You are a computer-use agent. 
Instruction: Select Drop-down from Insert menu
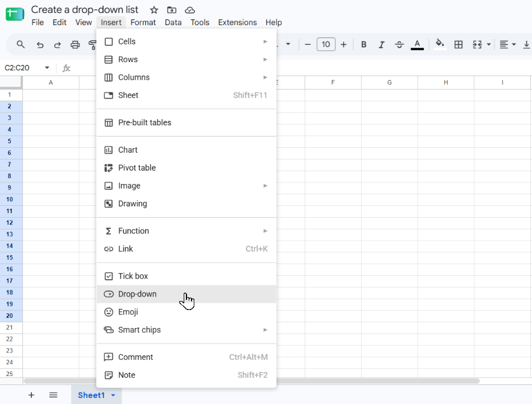point(186,294)
